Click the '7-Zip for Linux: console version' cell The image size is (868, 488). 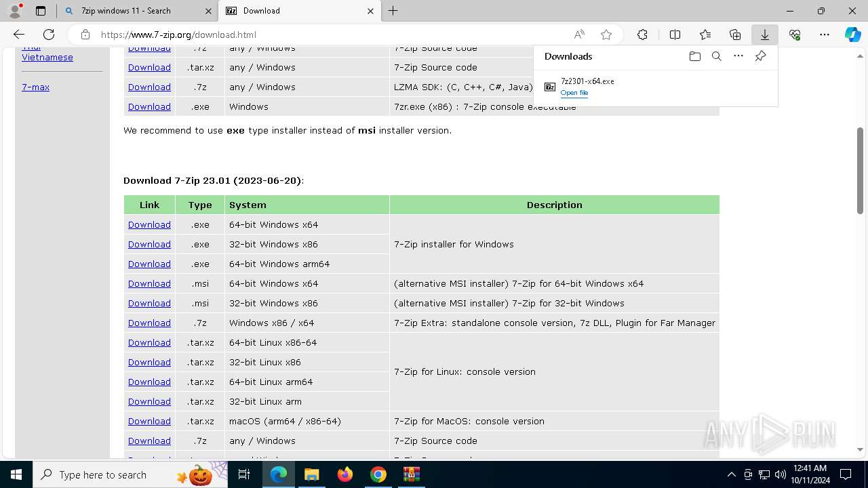coord(555,371)
